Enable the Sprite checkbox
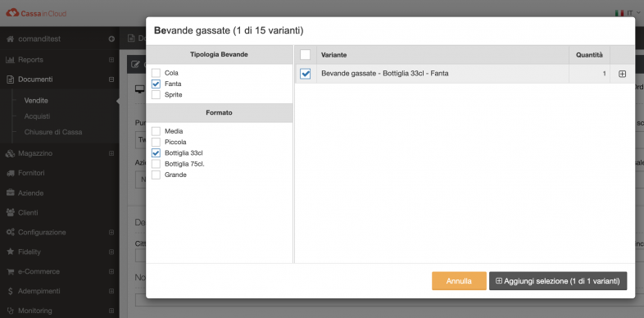Image resolution: width=644 pixels, height=318 pixels. pyautogui.click(x=156, y=94)
